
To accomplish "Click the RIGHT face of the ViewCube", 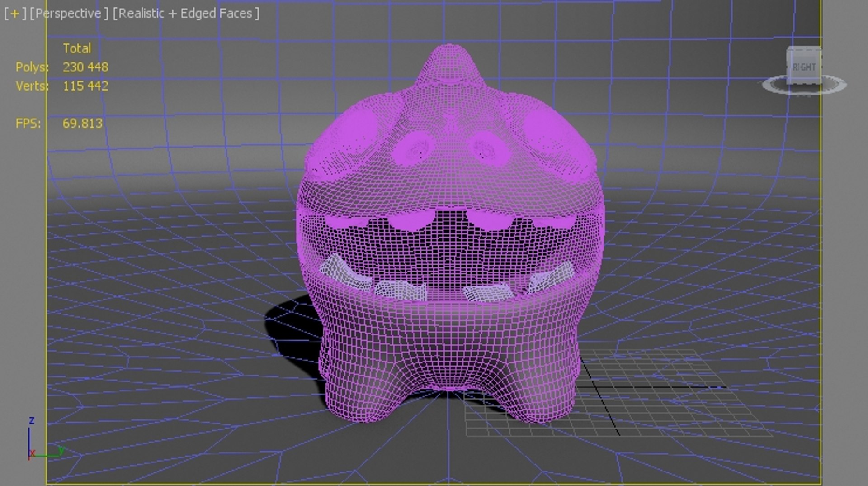I will (x=804, y=67).
